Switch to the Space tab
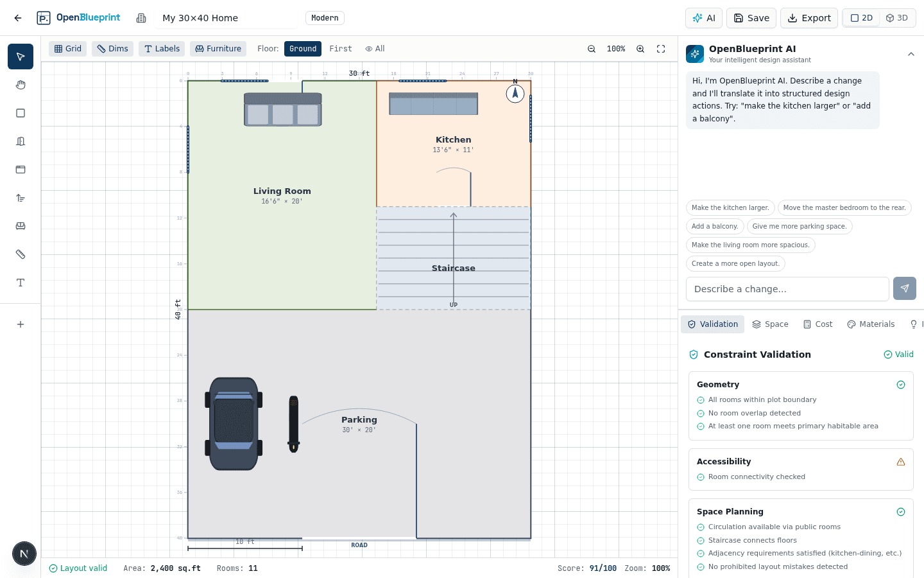 pos(770,324)
